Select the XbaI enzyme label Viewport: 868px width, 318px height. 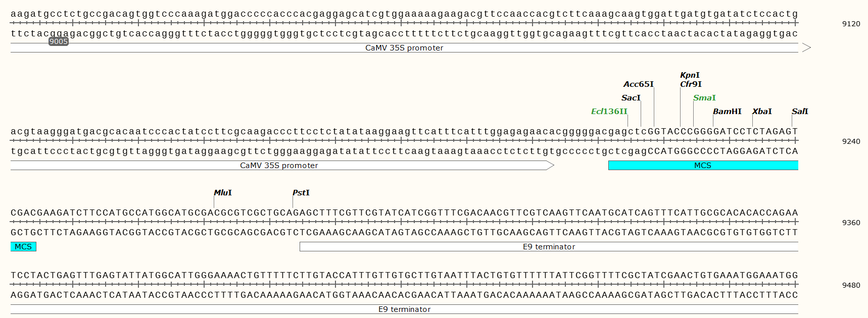[762, 112]
